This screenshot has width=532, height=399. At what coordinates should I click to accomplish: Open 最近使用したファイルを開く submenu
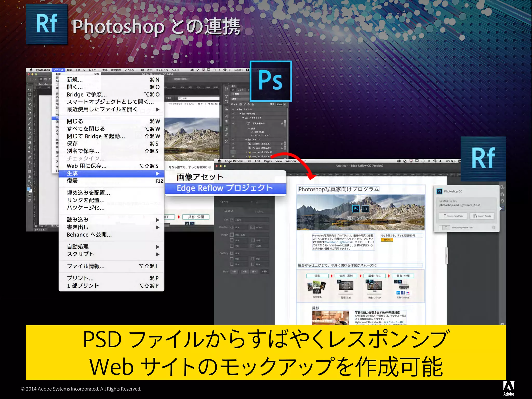111,109
